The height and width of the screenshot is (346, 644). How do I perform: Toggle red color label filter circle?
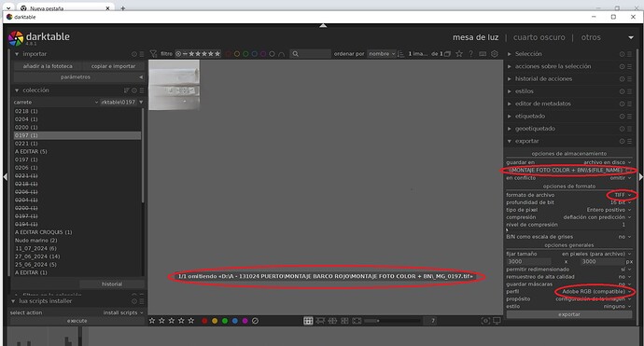click(x=228, y=54)
